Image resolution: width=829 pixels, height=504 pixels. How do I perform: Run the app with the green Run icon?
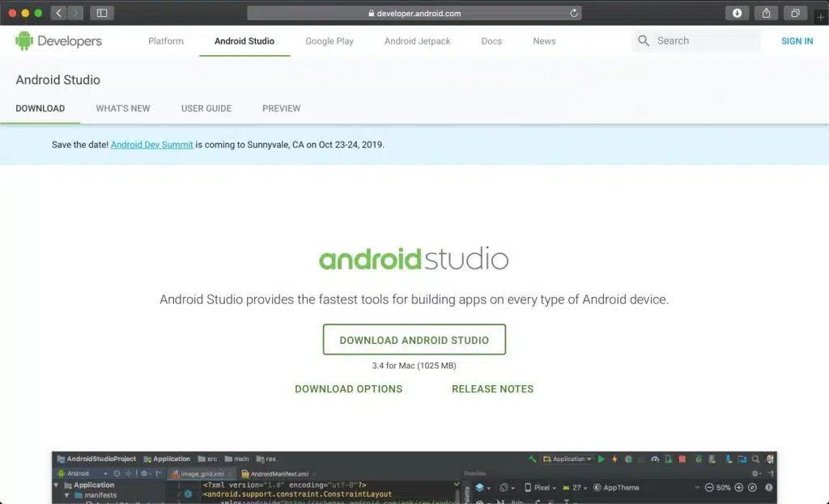[x=602, y=458]
